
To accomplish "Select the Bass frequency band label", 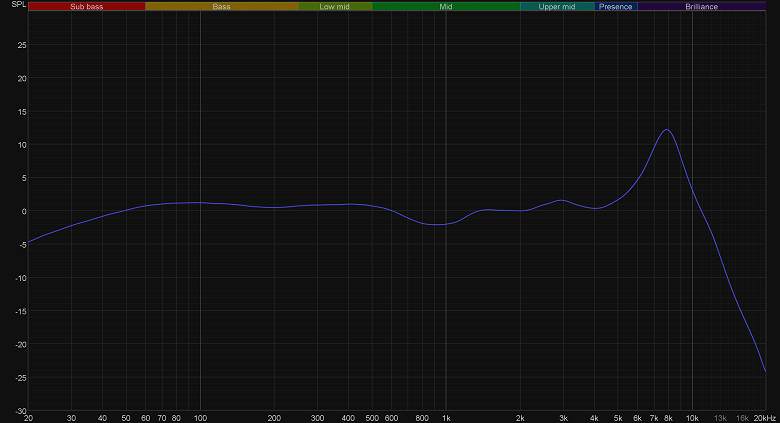I will click(221, 6).
